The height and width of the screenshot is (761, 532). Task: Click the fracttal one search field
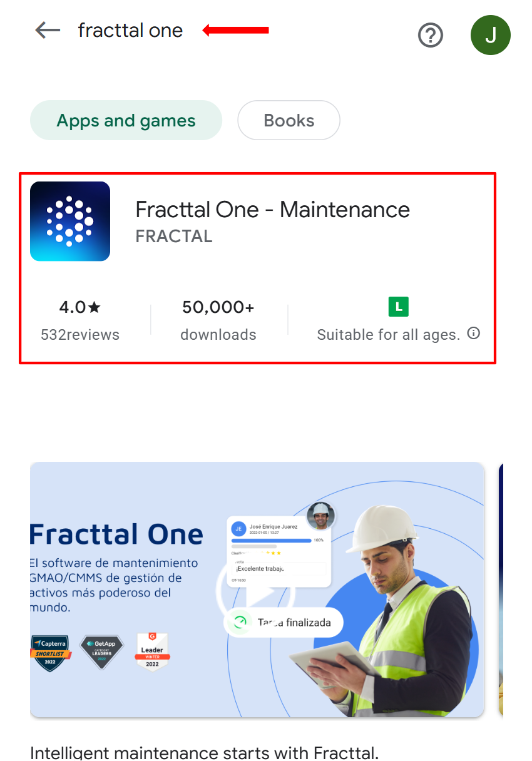click(x=130, y=30)
